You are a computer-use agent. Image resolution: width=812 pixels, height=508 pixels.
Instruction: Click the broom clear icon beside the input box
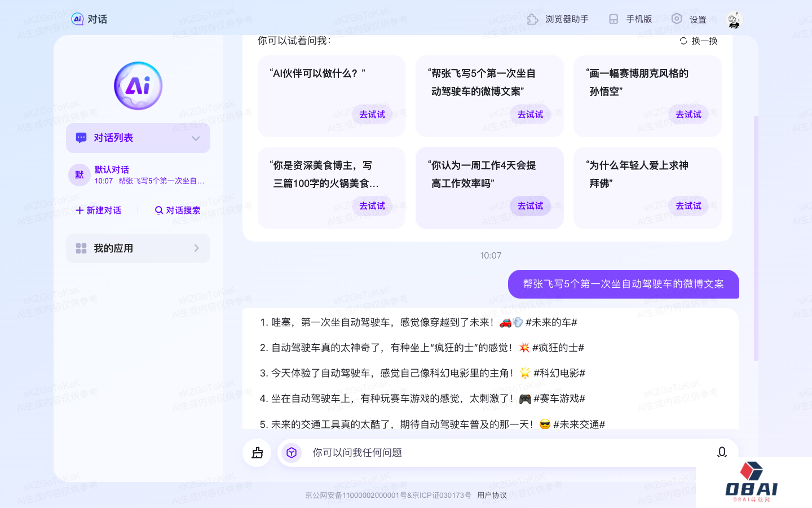[257, 452]
